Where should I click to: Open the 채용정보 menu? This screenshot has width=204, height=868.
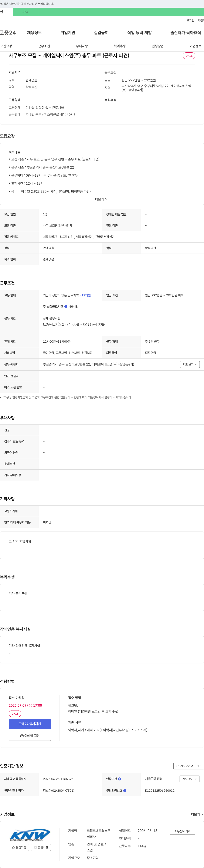point(34,33)
